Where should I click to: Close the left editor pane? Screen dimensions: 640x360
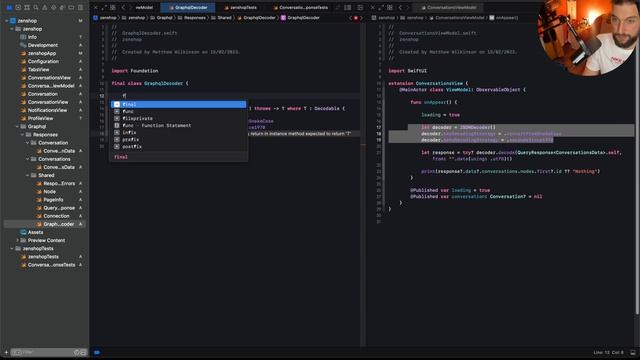point(96,7)
